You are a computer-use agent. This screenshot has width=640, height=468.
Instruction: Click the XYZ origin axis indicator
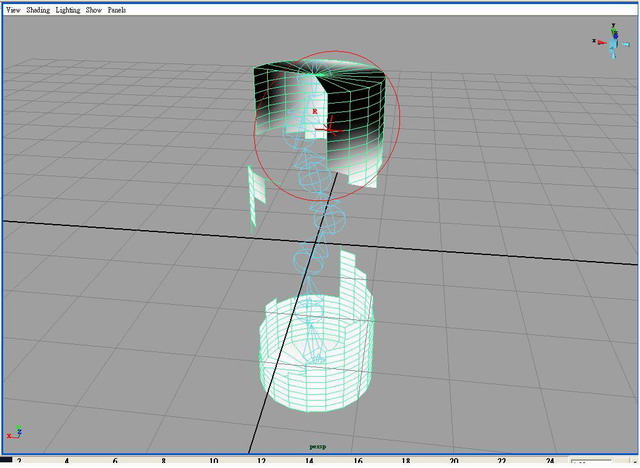(14, 432)
